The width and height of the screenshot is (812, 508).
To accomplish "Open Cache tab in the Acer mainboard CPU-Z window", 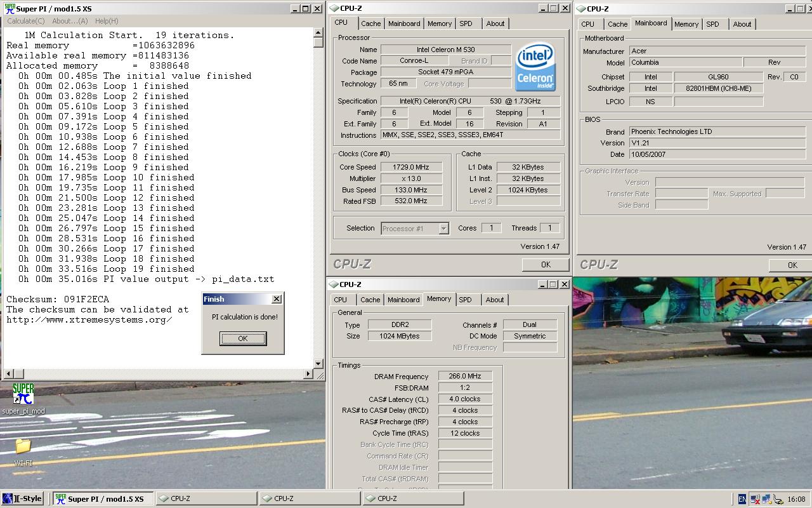I will click(617, 24).
